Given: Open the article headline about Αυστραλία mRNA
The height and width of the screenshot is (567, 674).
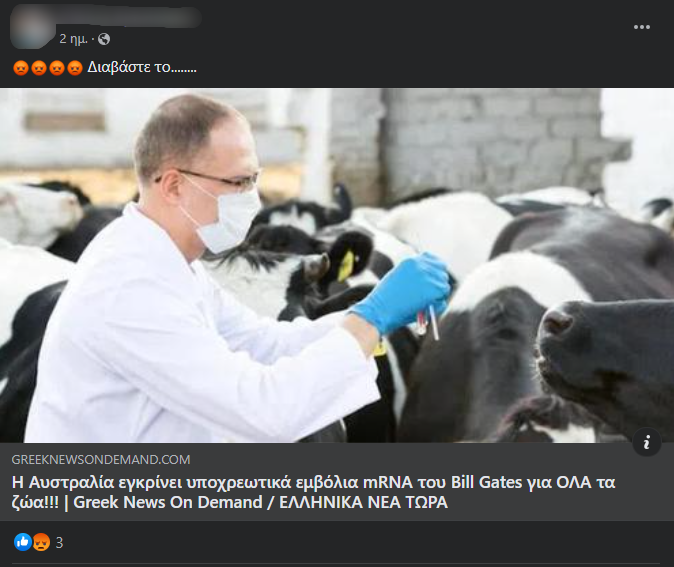Looking at the screenshot, I should (x=313, y=492).
